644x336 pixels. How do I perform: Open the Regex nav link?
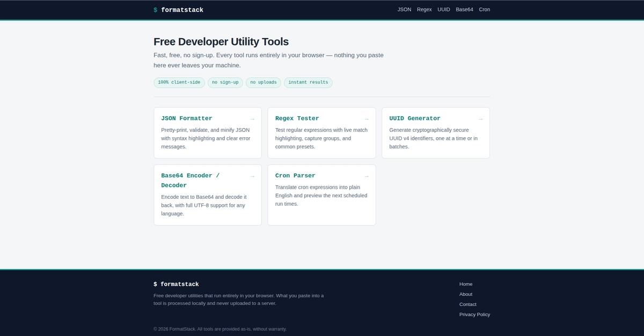click(x=425, y=10)
